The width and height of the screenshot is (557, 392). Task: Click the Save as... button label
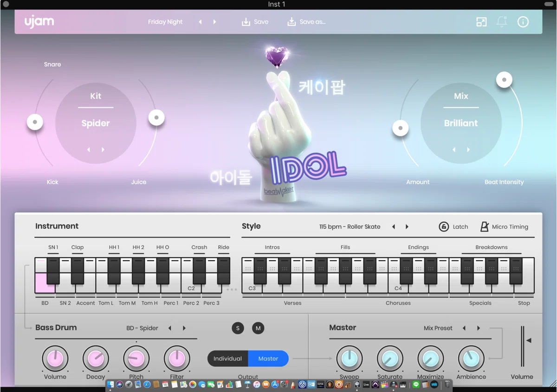(312, 22)
